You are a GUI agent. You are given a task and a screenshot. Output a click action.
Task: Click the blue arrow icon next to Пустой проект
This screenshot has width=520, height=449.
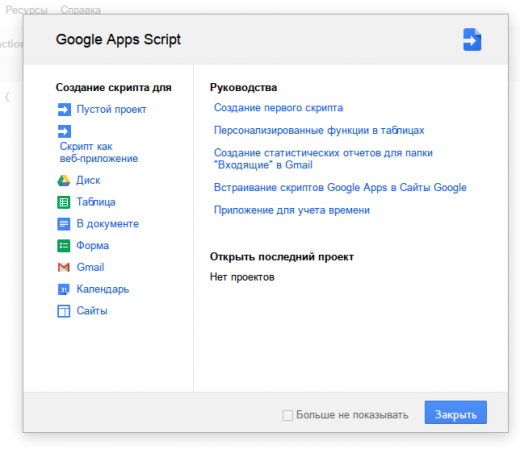tap(64, 109)
